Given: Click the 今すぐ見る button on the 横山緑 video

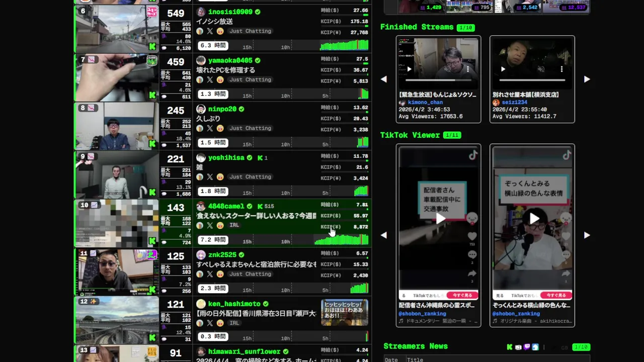Looking at the screenshot, I should click(555, 296).
